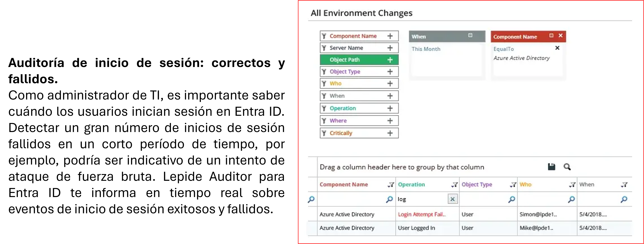Click the search icon in Component Name filter row
This screenshot has height=244, width=644.
(x=389, y=199)
